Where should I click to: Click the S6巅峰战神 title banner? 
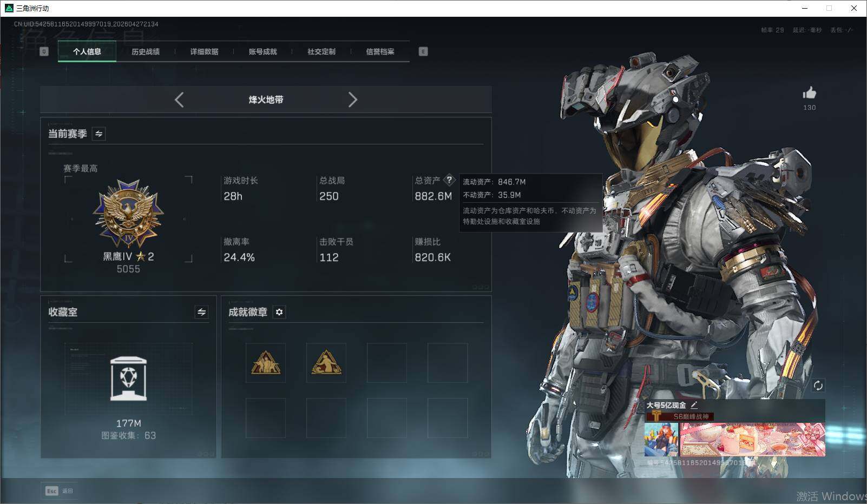680,416
